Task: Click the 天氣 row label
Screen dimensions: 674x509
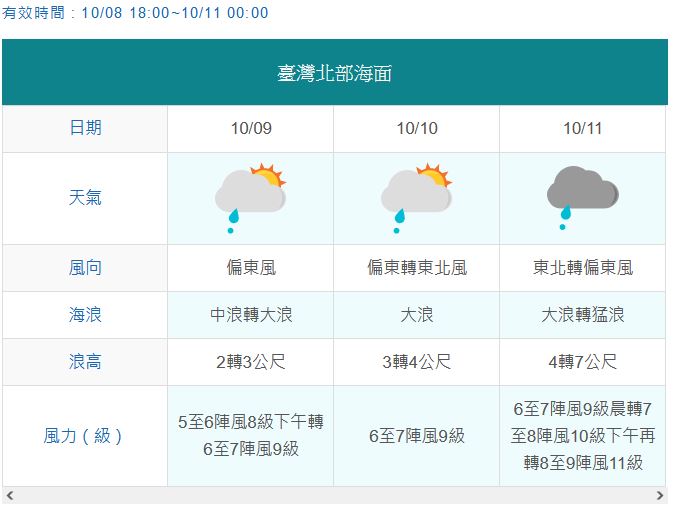Action: (x=85, y=198)
